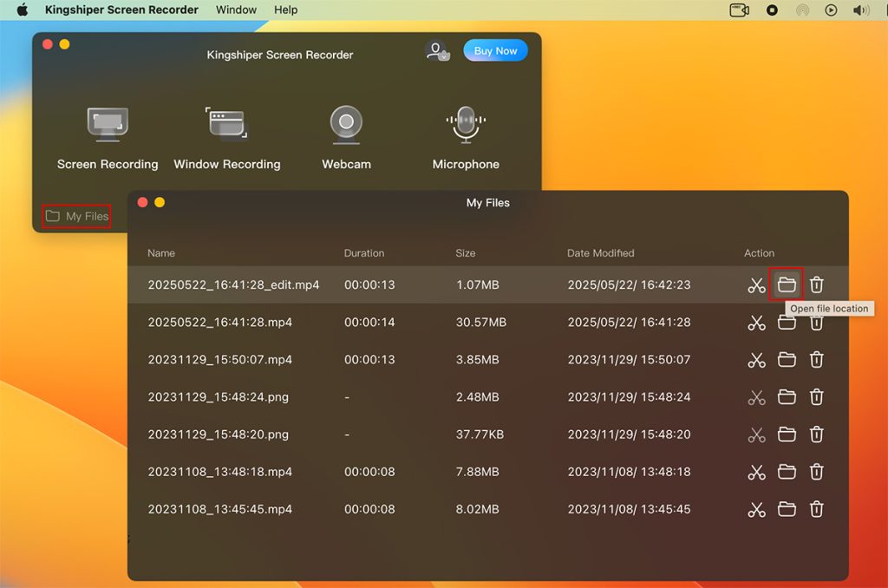Click date 2025/05/22/ 16:42:23
Viewport: 888px width, 588px height.
tap(630, 285)
